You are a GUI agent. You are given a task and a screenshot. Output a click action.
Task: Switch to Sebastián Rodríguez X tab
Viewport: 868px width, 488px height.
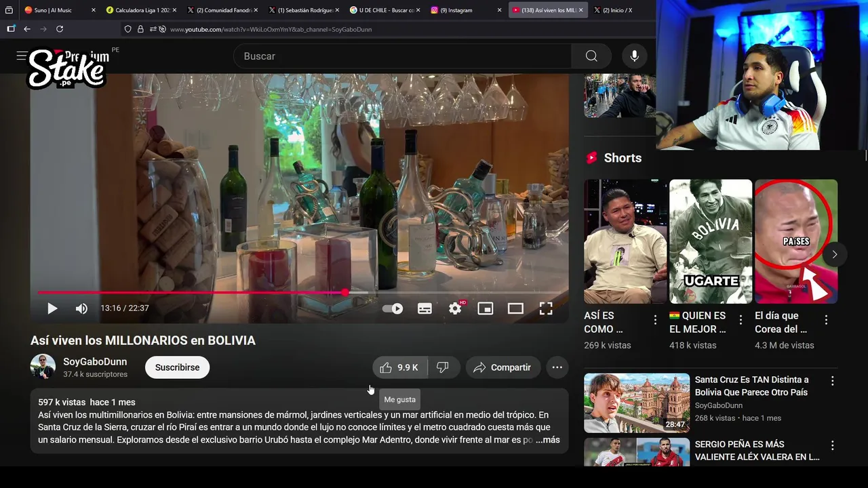click(304, 10)
